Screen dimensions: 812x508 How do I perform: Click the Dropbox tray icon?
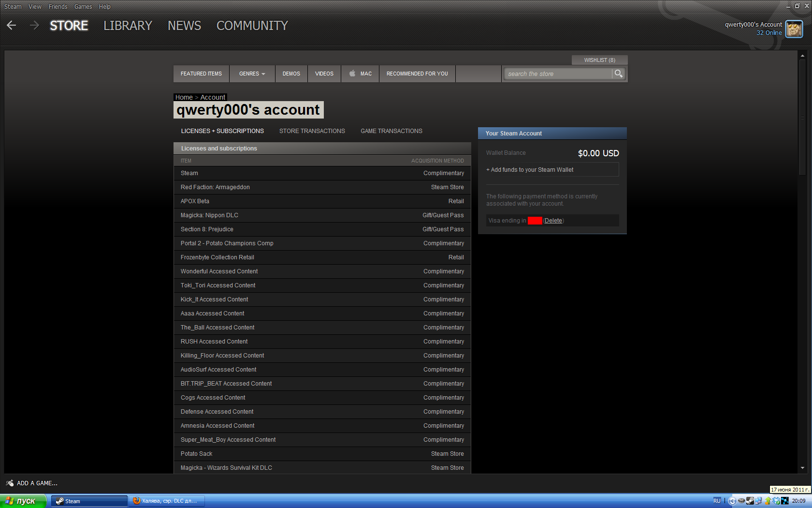coord(776,501)
